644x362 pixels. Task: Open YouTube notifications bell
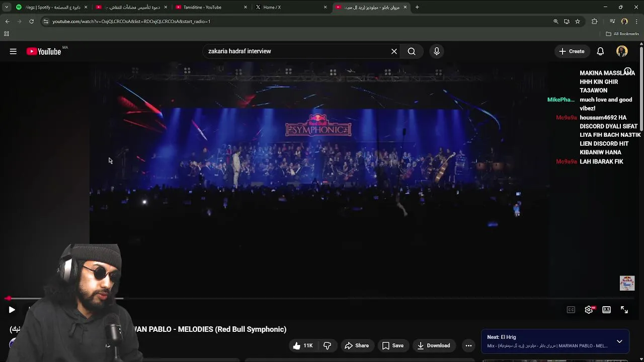tap(600, 51)
